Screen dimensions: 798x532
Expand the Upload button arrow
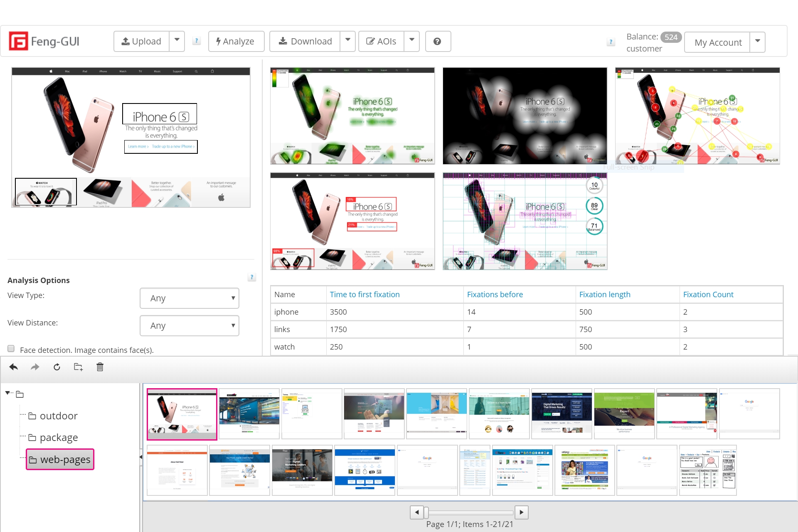pyautogui.click(x=177, y=41)
